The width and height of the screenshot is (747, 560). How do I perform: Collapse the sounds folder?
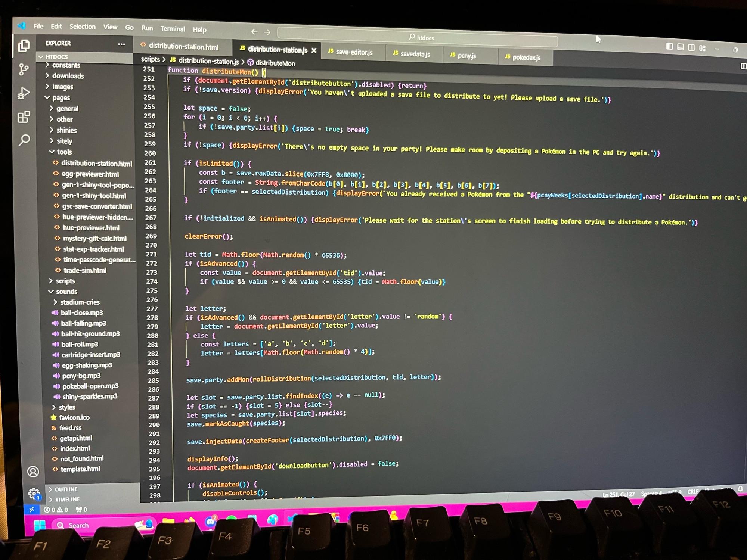[63, 292]
